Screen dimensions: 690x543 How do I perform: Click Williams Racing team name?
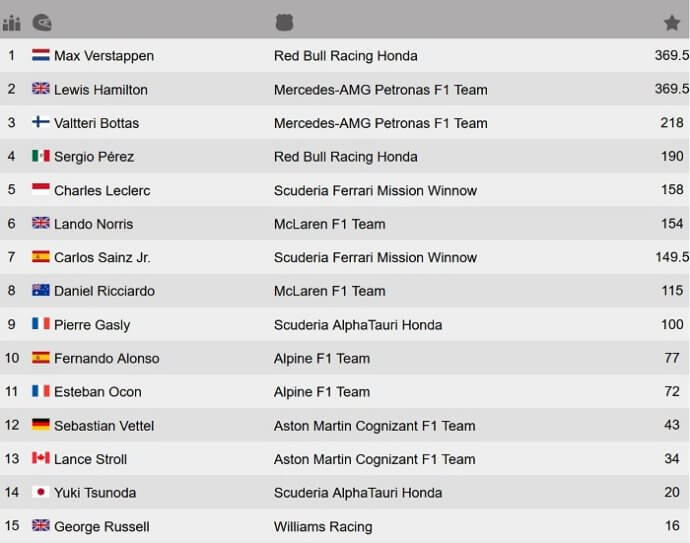click(323, 527)
